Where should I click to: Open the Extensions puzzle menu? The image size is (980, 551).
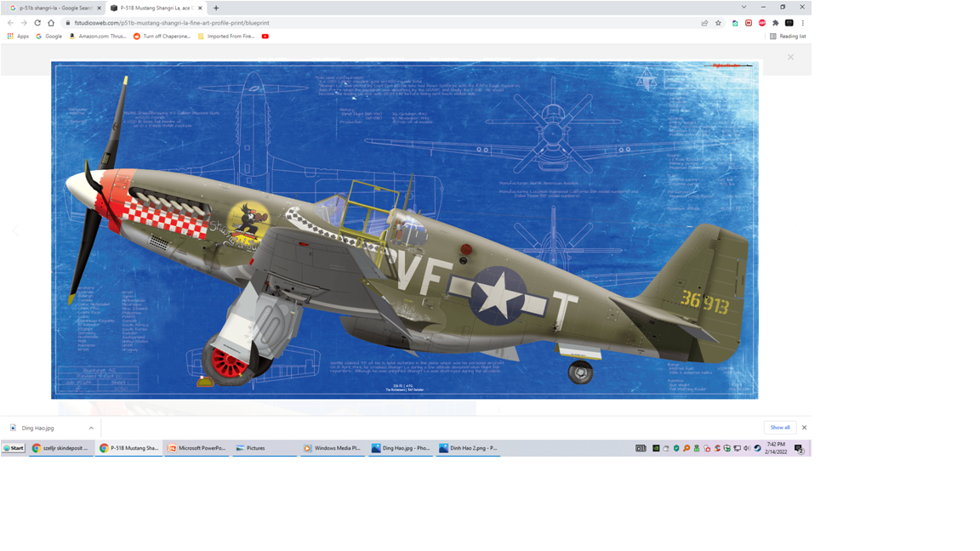[776, 23]
